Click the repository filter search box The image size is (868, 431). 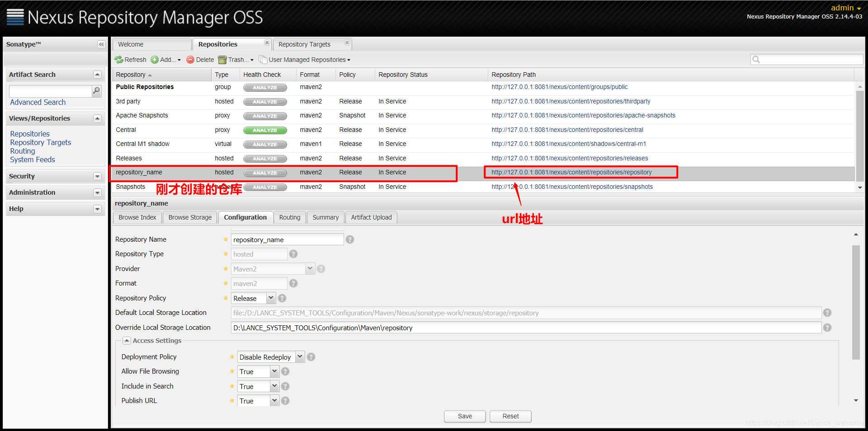807,59
